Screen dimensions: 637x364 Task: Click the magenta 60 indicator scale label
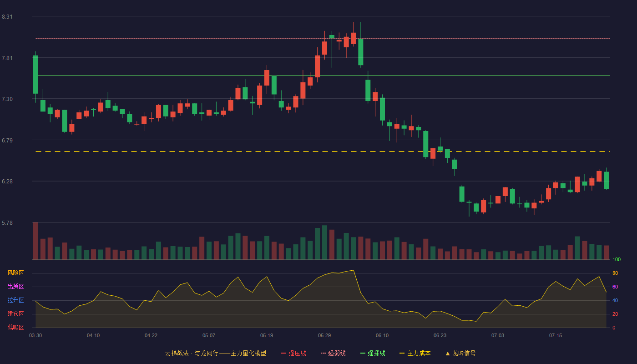[615, 287]
